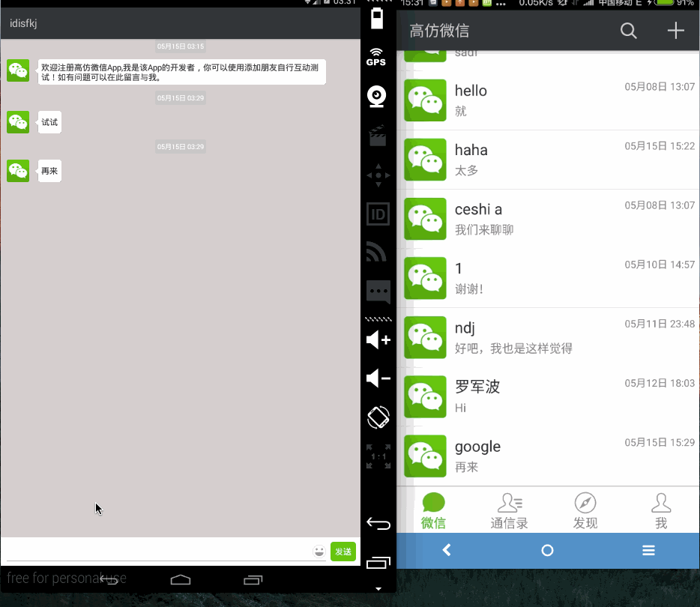Click the emulator battery icon

(x=377, y=18)
